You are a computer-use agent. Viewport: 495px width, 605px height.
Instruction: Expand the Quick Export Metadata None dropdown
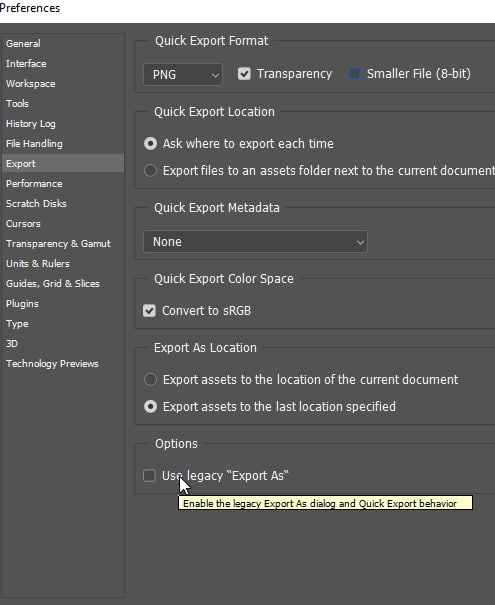(255, 242)
